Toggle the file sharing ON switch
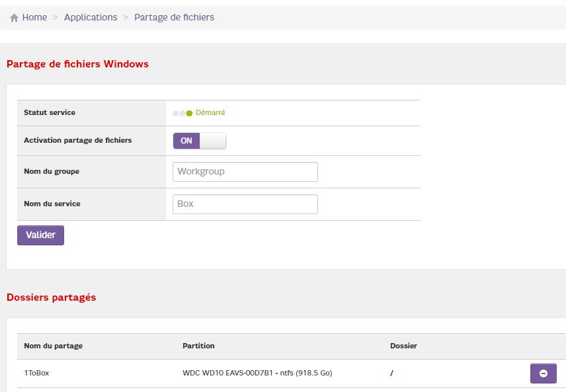The width and height of the screenshot is (566, 392). pyautogui.click(x=199, y=141)
